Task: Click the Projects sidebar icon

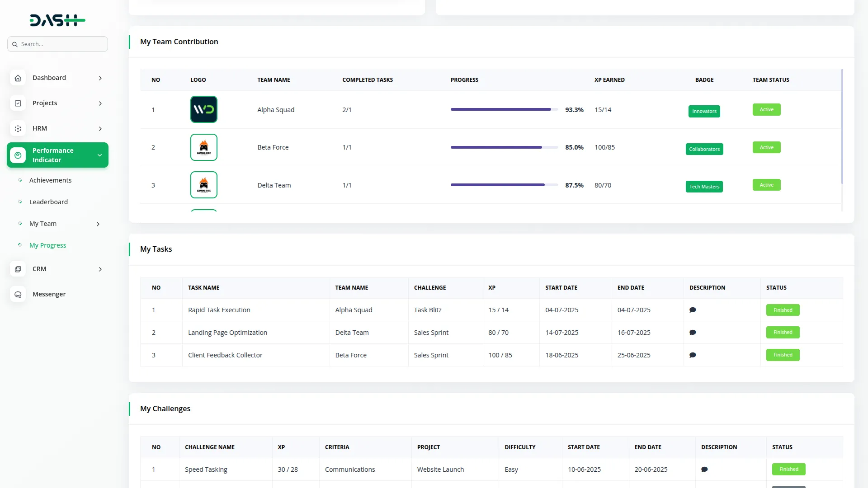Action: tap(18, 103)
